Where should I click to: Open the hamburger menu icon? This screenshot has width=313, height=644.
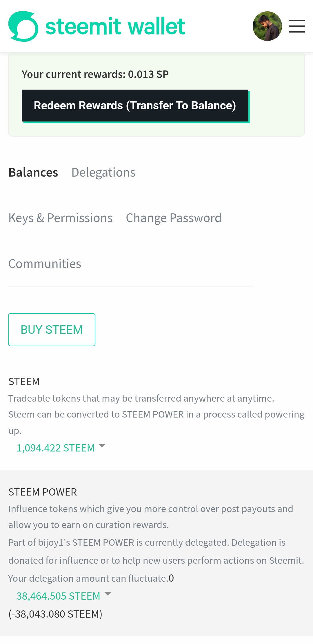click(296, 26)
